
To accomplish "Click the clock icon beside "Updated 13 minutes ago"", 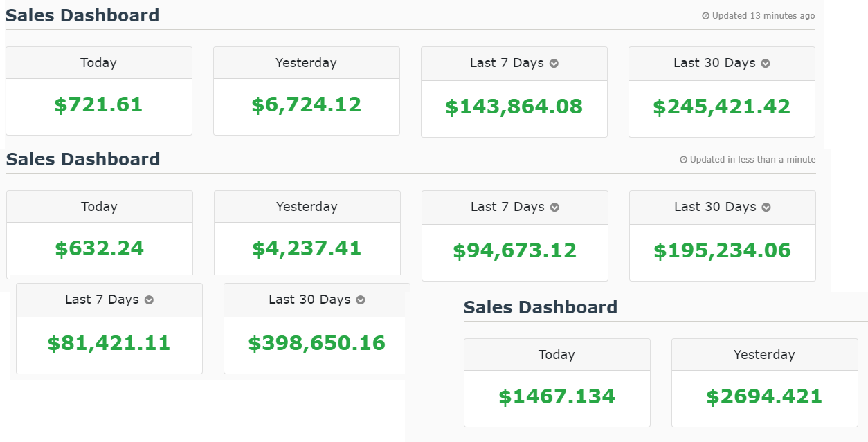I will point(706,16).
